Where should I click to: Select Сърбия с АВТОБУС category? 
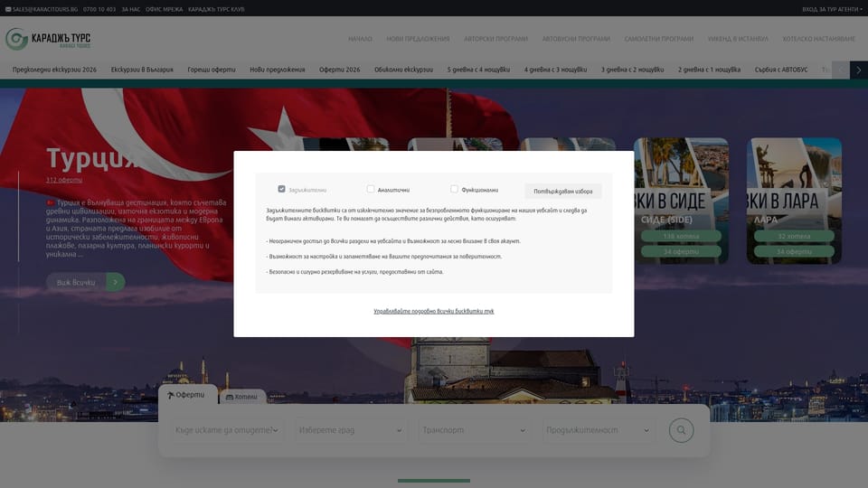(781, 70)
